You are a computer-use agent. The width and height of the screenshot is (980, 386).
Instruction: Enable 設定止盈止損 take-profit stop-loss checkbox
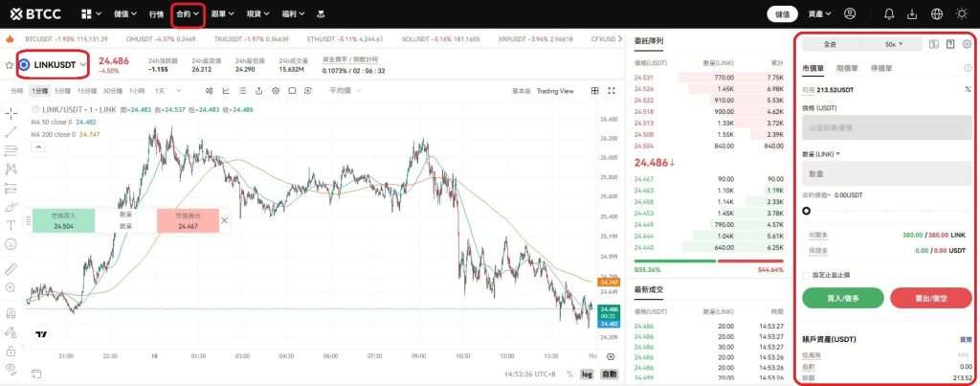807,274
